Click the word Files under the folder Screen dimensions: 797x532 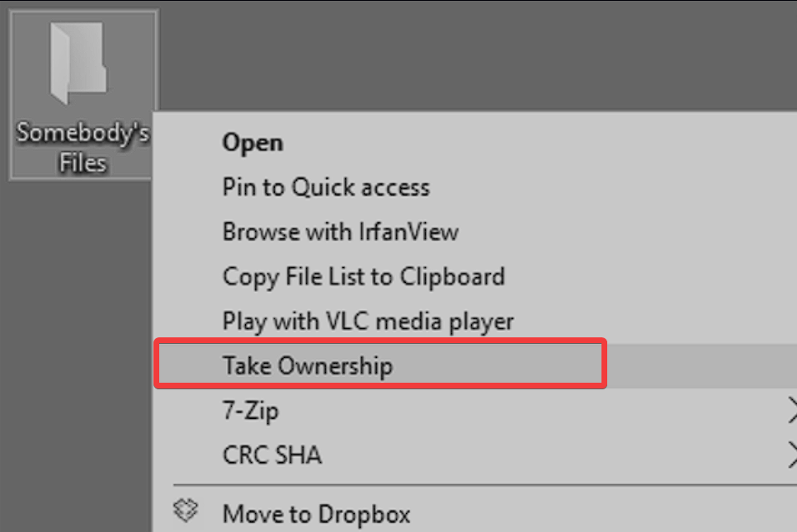click(83, 162)
